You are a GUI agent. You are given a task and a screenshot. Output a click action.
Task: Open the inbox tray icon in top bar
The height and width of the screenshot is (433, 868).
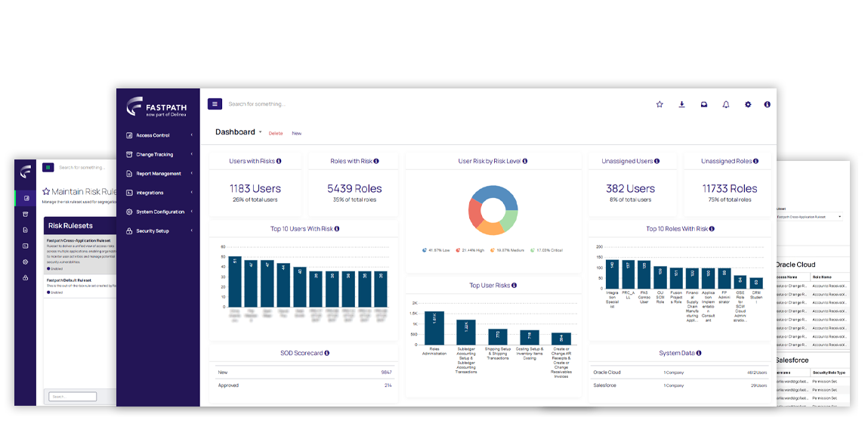703,104
